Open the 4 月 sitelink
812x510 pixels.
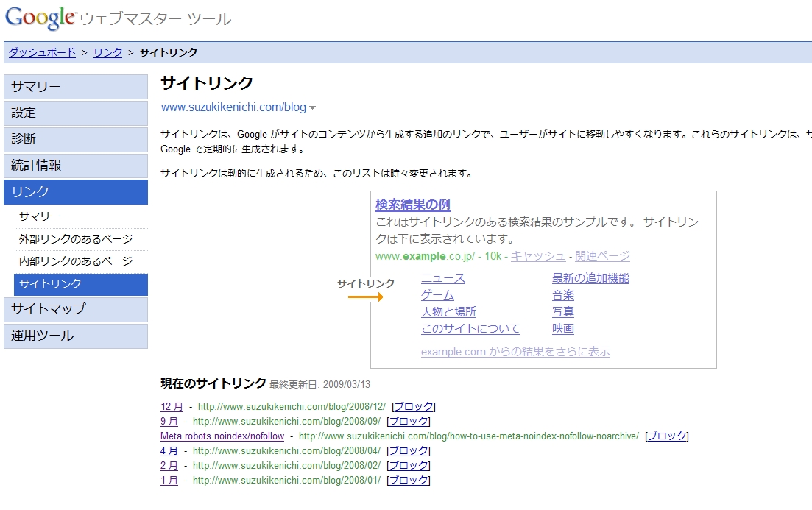tap(169, 450)
